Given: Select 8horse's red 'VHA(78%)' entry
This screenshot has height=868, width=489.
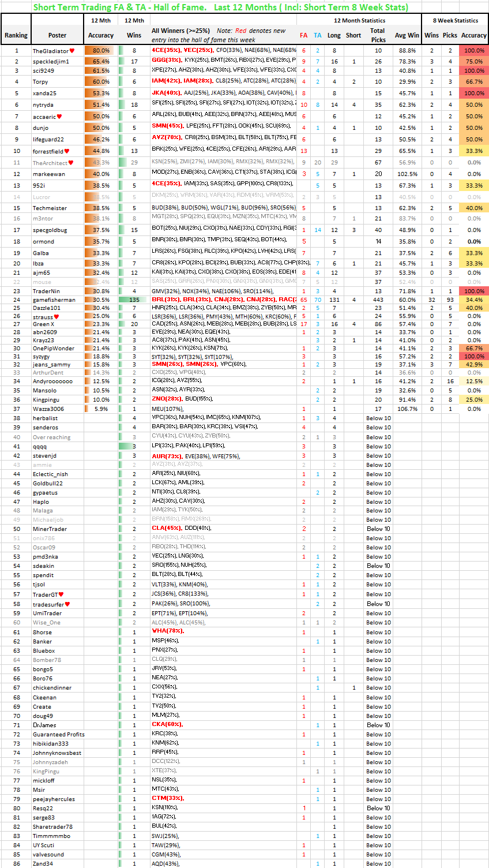Looking at the screenshot, I should click(168, 631).
